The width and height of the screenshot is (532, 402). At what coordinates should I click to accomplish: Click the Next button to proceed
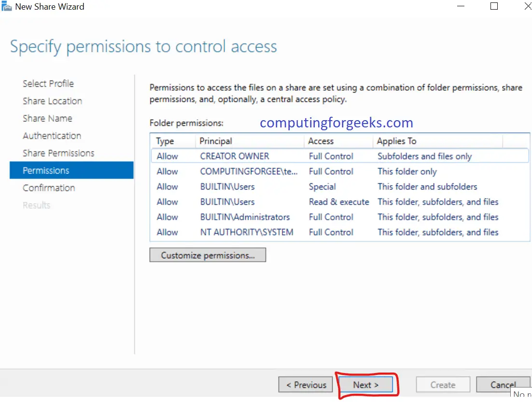tap(364, 384)
